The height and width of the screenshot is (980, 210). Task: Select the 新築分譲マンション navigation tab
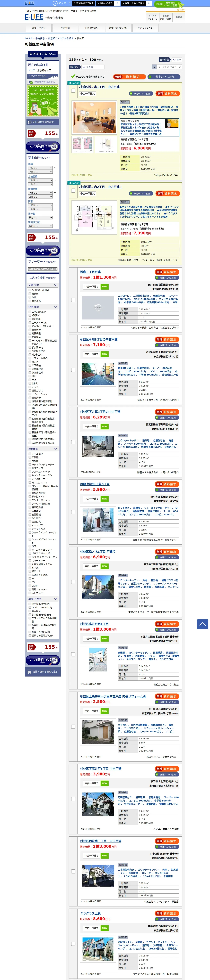[119, 28]
